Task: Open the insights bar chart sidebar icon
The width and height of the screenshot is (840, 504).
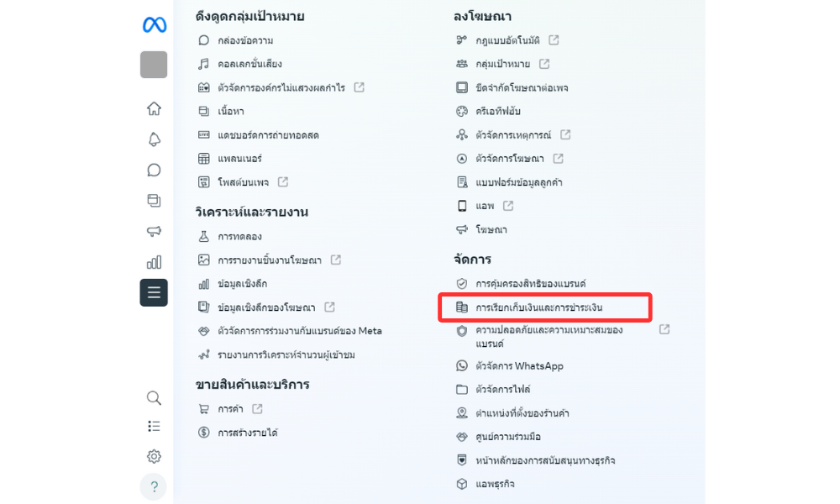Action: [x=154, y=262]
